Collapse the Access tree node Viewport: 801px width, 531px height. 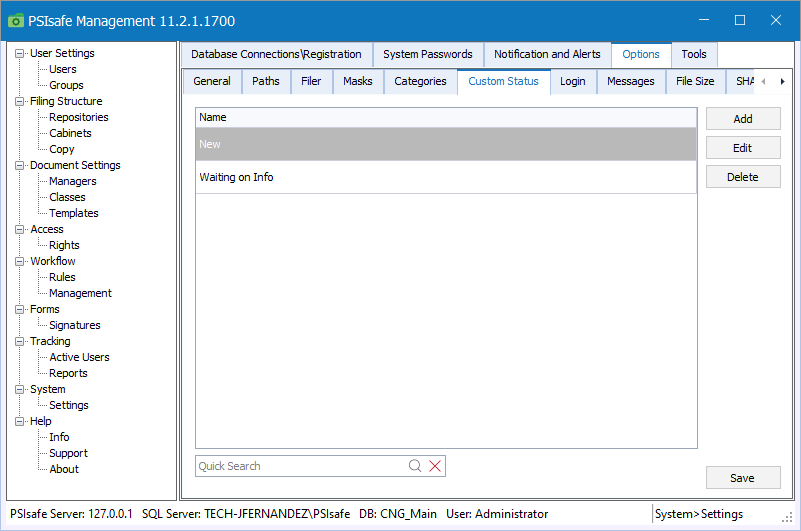(19, 229)
